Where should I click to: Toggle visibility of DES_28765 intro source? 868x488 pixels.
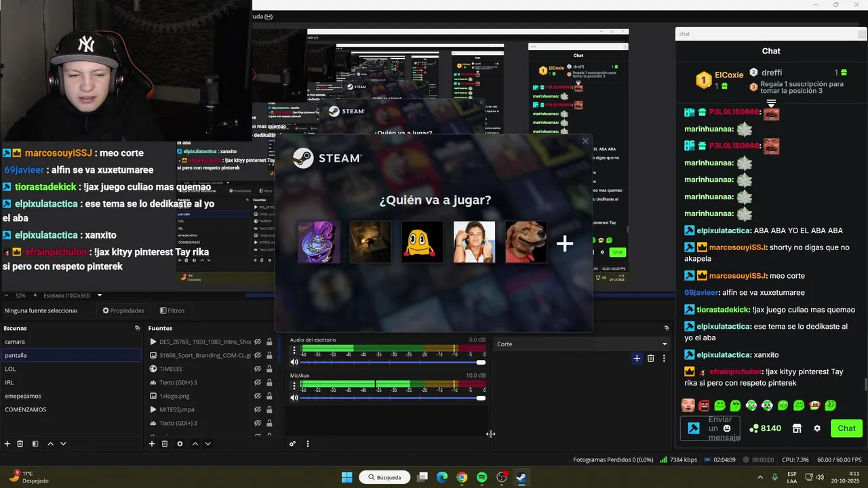pyautogui.click(x=258, y=342)
